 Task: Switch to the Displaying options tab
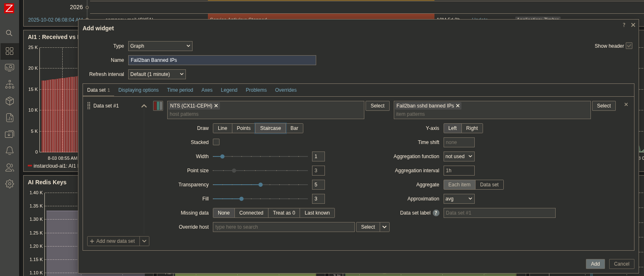point(139,90)
